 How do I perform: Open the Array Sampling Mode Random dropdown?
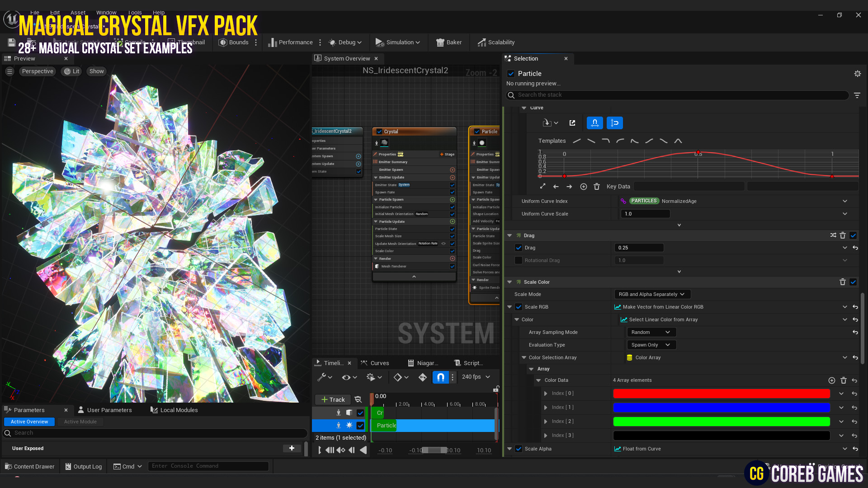click(651, 332)
